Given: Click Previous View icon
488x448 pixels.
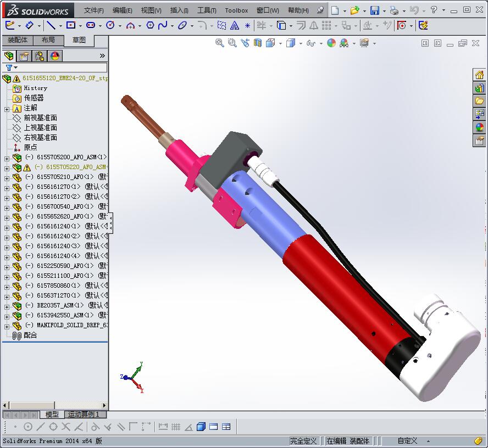Looking at the screenshot, I should (x=245, y=43).
